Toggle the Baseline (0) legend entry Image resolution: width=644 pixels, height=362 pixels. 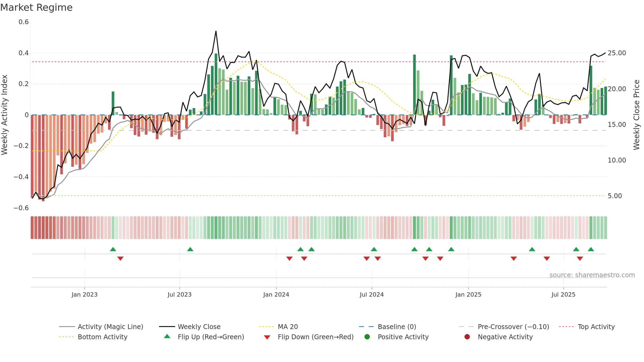pos(387,327)
